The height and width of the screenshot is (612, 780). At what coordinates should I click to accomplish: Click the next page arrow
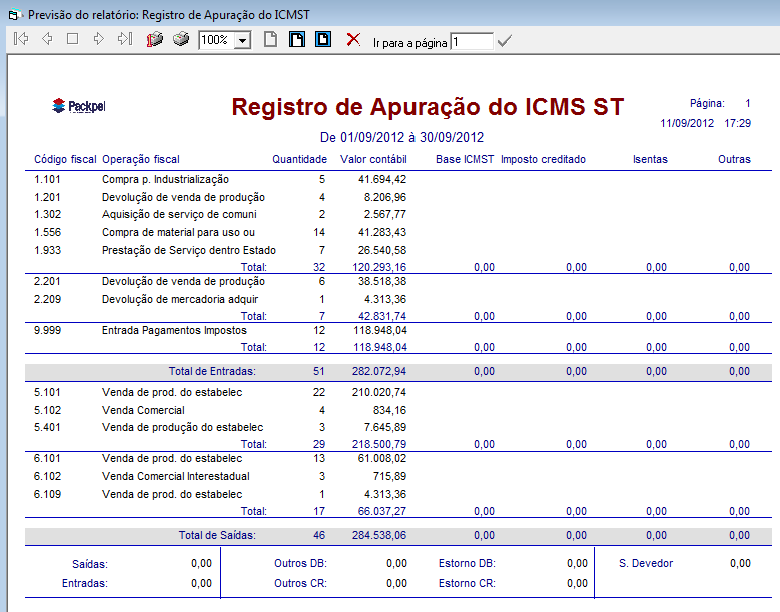[x=98, y=39]
